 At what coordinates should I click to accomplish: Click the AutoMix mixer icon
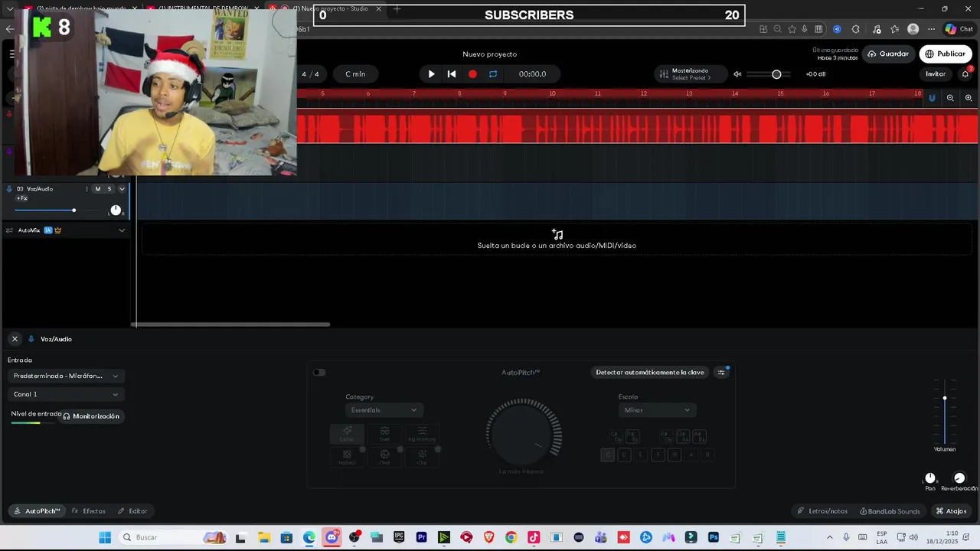point(9,230)
